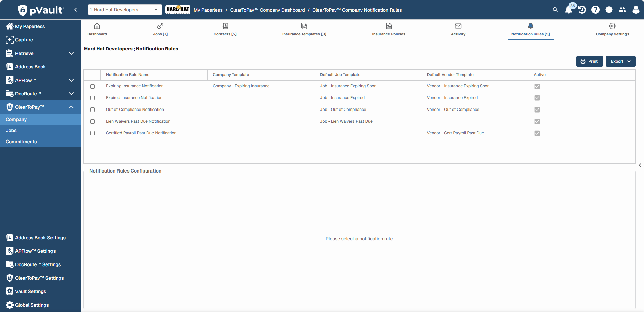Switch to Insurance Templates [3] tab

[304, 30]
